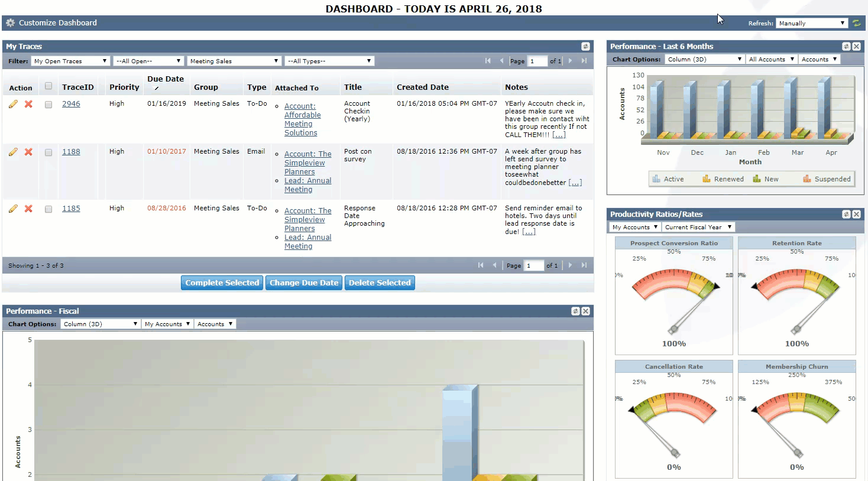Image resolution: width=868 pixels, height=481 pixels.
Task: Open Fiscal panel Column (3D) dropdown
Action: pos(101,324)
